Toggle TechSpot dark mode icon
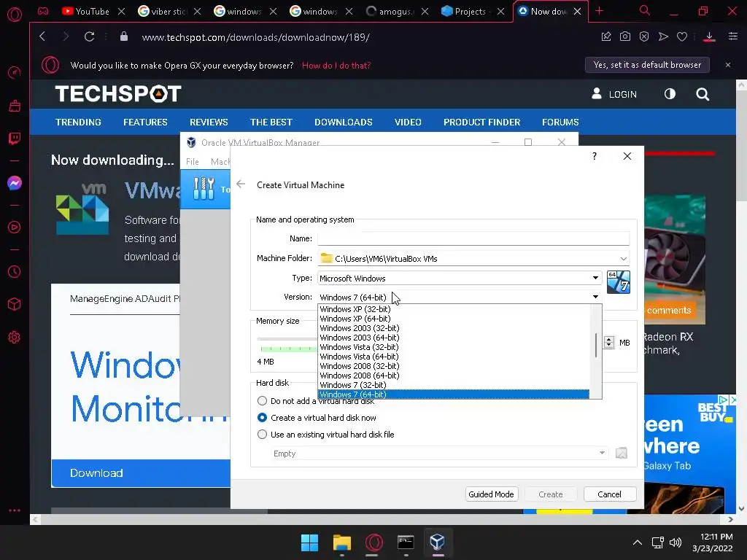This screenshot has height=560, width=747. click(670, 94)
